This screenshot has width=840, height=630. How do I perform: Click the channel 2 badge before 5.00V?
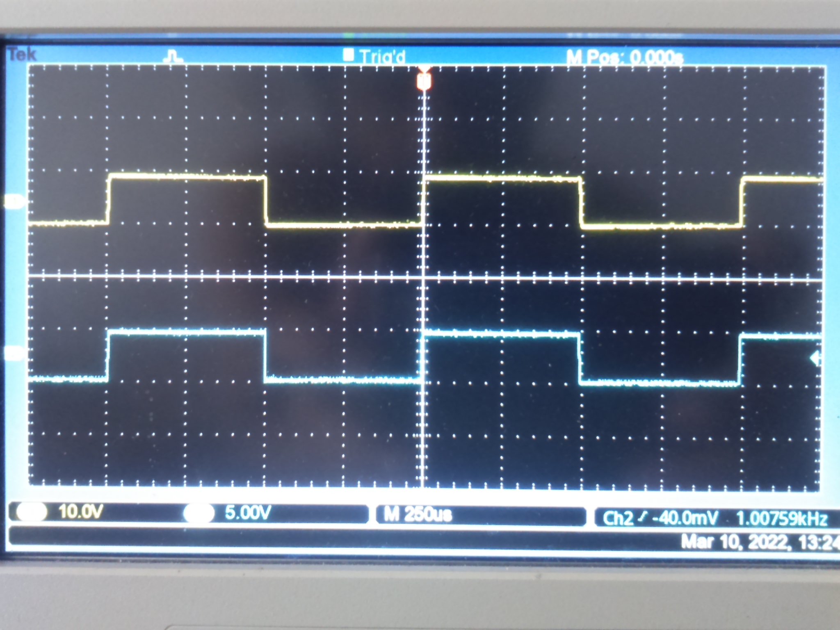(x=199, y=513)
